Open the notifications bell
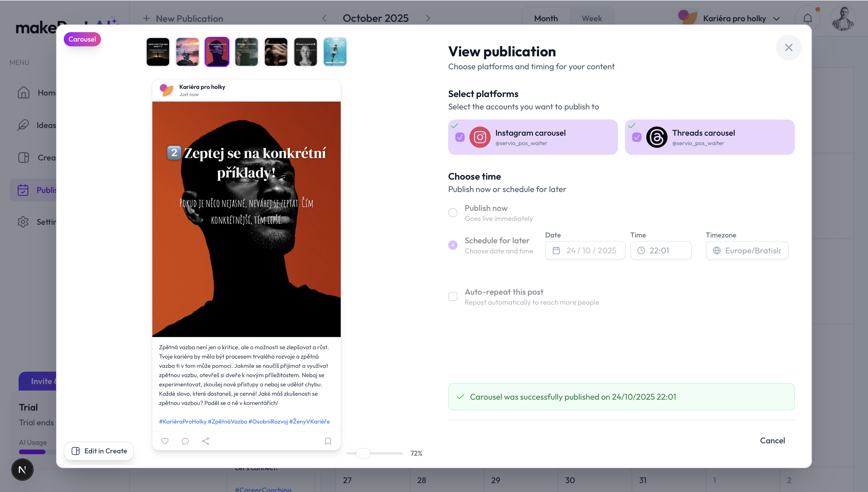Image resolution: width=868 pixels, height=492 pixels. coord(808,18)
